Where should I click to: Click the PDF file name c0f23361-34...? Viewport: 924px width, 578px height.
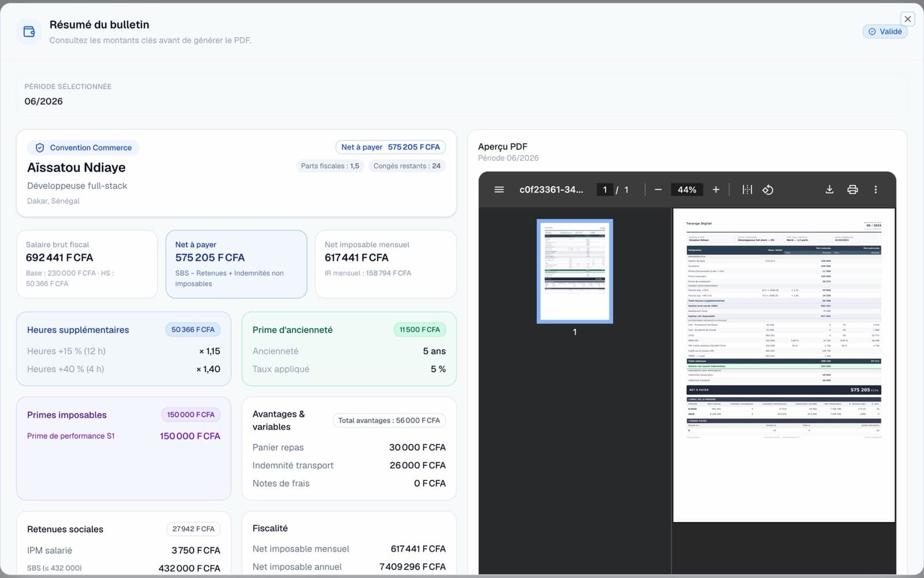tap(551, 190)
